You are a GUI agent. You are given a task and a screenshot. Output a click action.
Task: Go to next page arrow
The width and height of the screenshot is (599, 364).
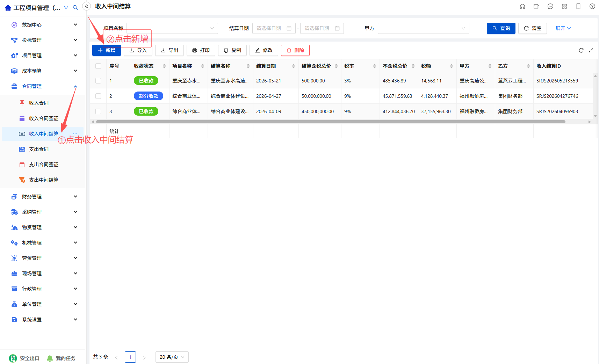tap(144, 357)
